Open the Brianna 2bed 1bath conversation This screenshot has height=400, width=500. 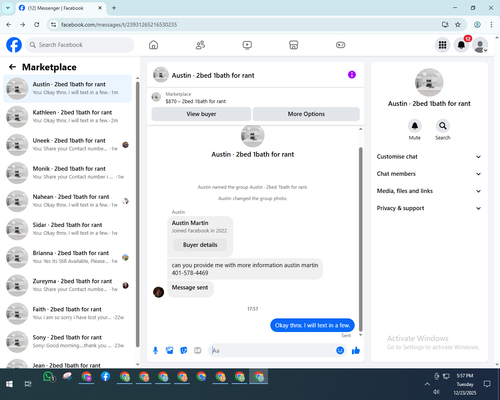[67, 257]
